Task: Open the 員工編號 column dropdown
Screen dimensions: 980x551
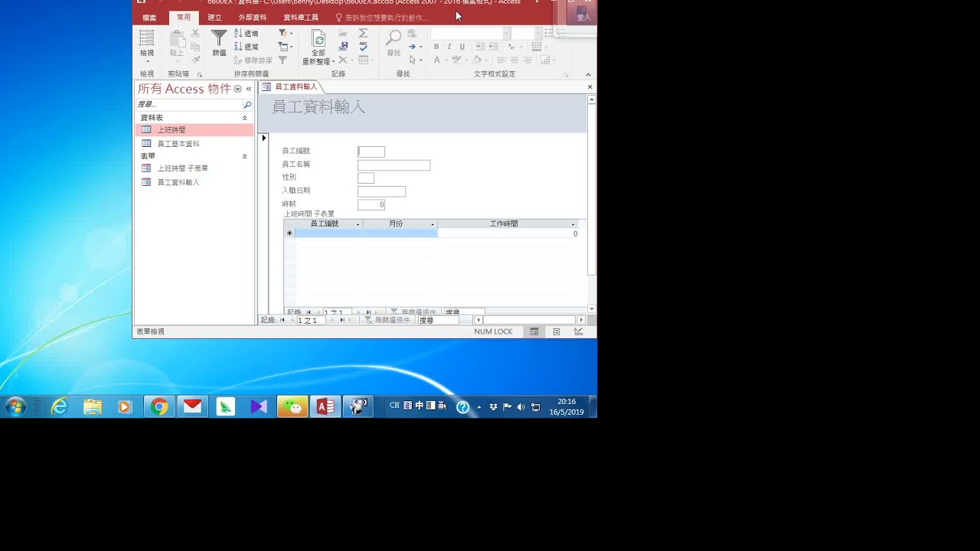Action: click(358, 224)
